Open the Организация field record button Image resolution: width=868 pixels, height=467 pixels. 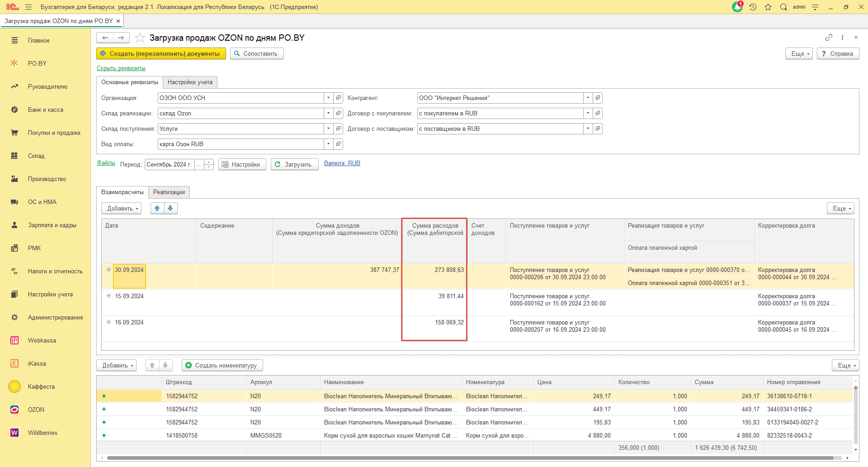point(338,98)
